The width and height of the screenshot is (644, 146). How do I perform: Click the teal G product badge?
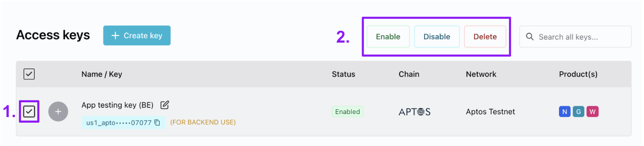pyautogui.click(x=579, y=112)
